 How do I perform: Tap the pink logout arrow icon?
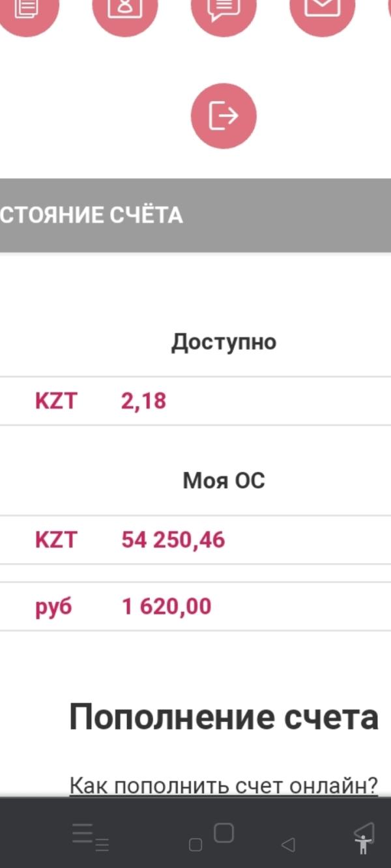pyautogui.click(x=224, y=116)
